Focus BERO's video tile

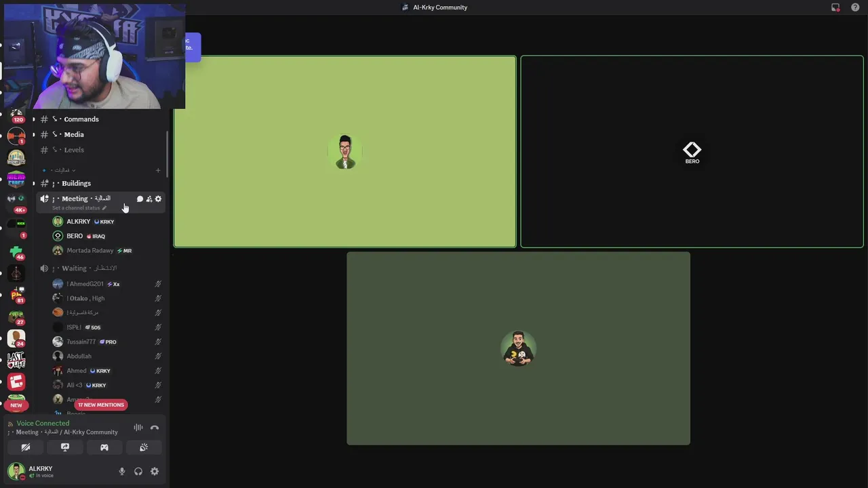click(692, 152)
